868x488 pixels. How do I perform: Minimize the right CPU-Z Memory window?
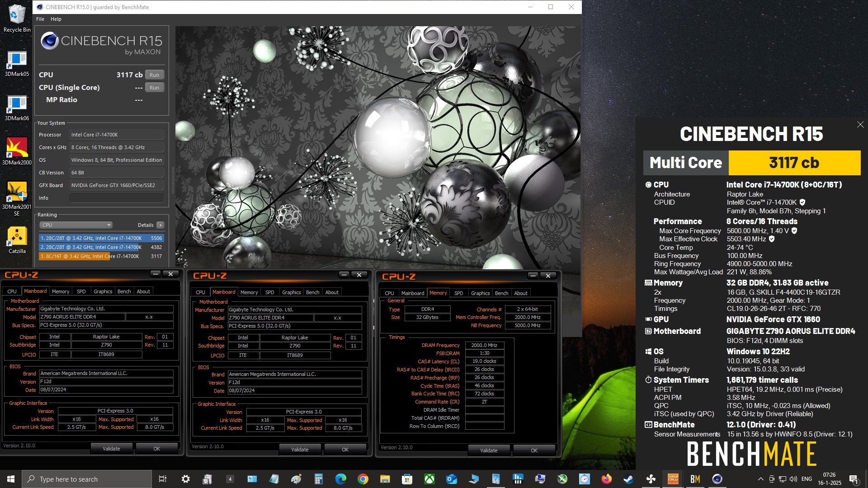(533, 276)
